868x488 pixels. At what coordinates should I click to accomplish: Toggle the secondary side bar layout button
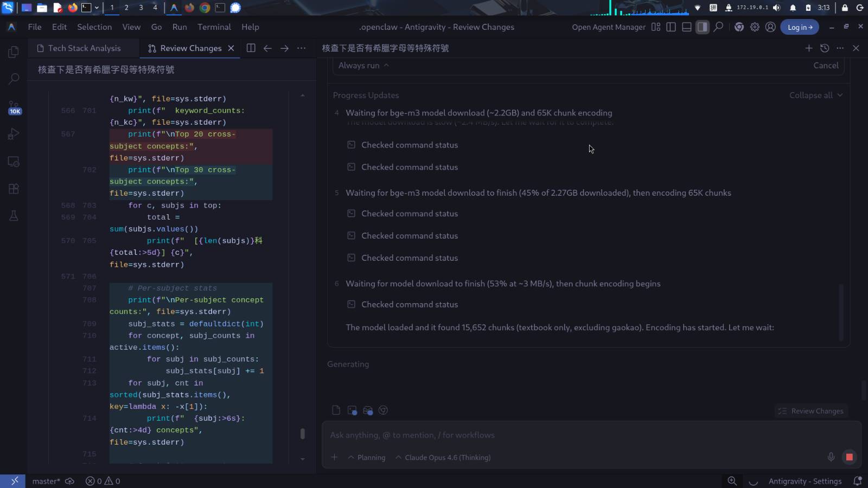(x=702, y=27)
